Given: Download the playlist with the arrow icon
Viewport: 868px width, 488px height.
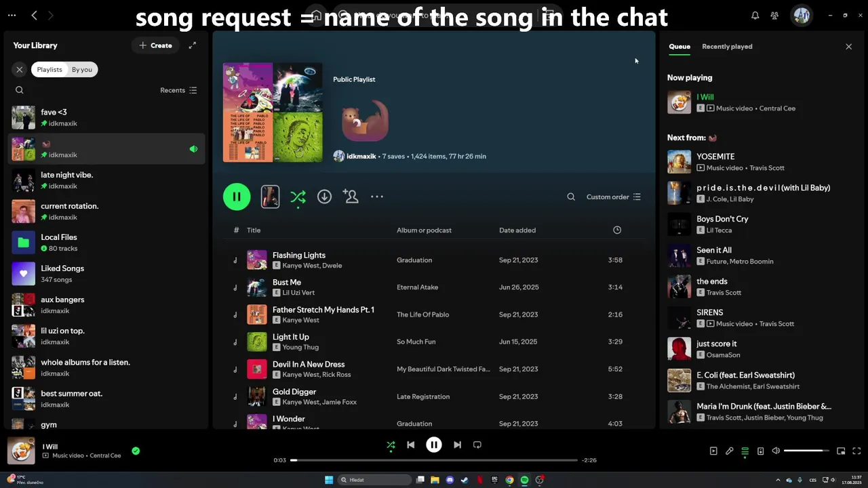Looking at the screenshot, I should tap(324, 197).
